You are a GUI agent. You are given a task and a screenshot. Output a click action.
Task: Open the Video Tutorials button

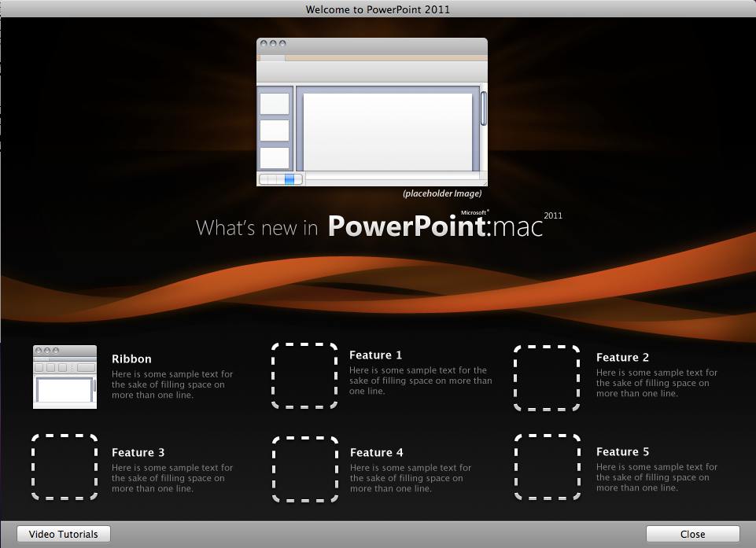(64, 534)
